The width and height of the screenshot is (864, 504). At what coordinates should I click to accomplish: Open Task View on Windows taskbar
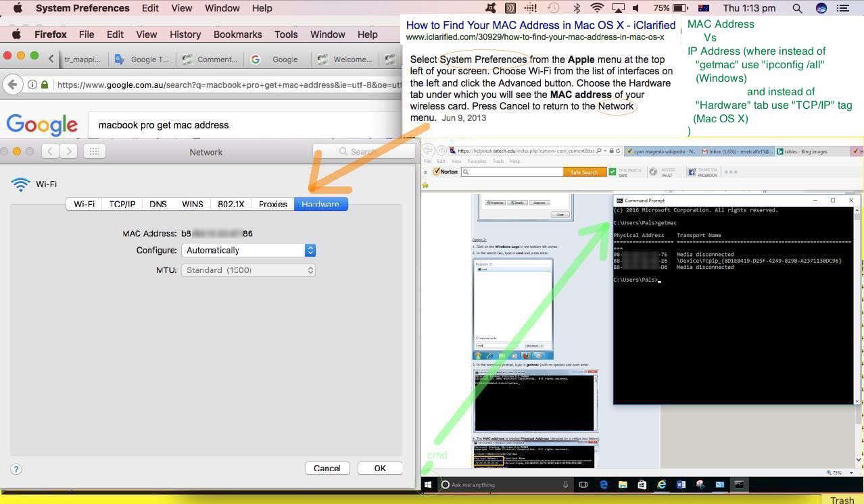coord(583,484)
